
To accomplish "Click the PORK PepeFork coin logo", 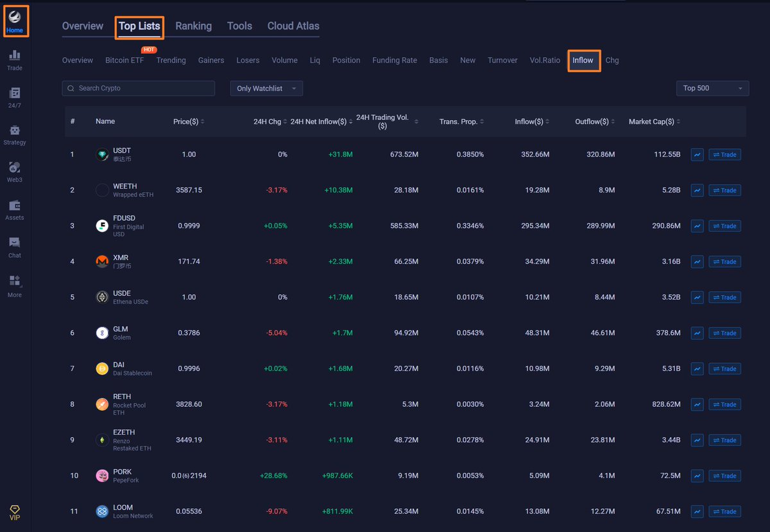I will point(102,476).
